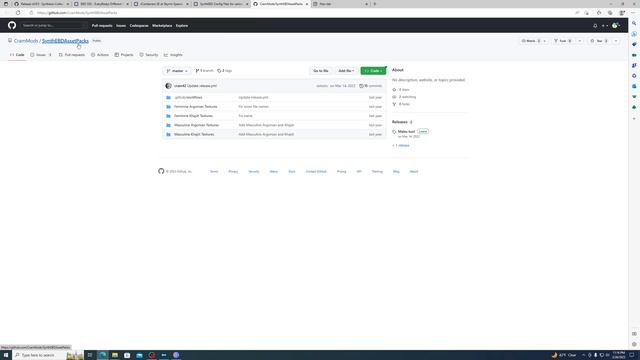640x360 pixels.
Task: Select the repository Issues tab
Action: click(41, 55)
